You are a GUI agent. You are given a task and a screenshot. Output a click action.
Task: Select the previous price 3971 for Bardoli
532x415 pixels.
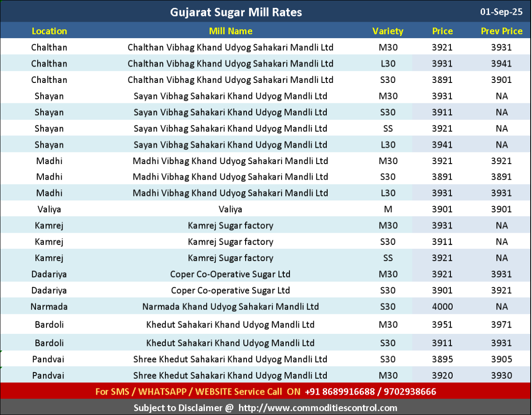tap(501, 325)
